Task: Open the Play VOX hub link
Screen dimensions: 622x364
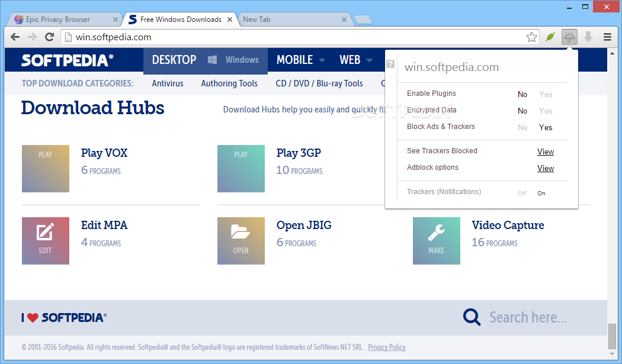Action: 104,153
